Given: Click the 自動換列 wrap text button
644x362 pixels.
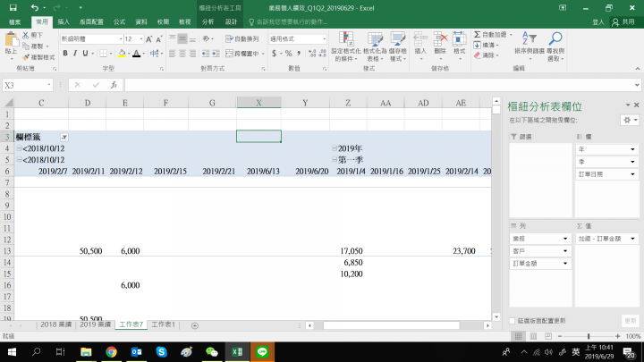Looking at the screenshot, I should [x=242, y=39].
